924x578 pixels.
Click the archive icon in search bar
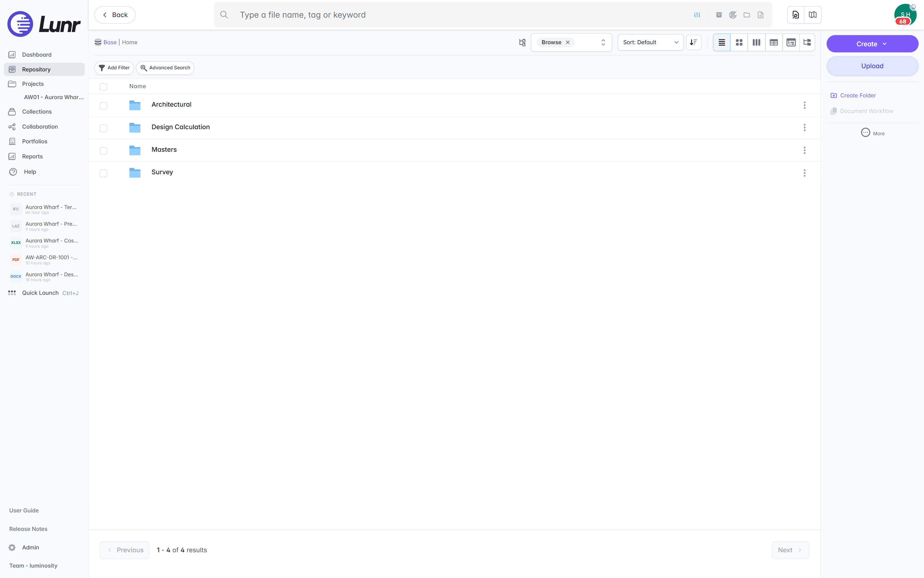coord(719,15)
